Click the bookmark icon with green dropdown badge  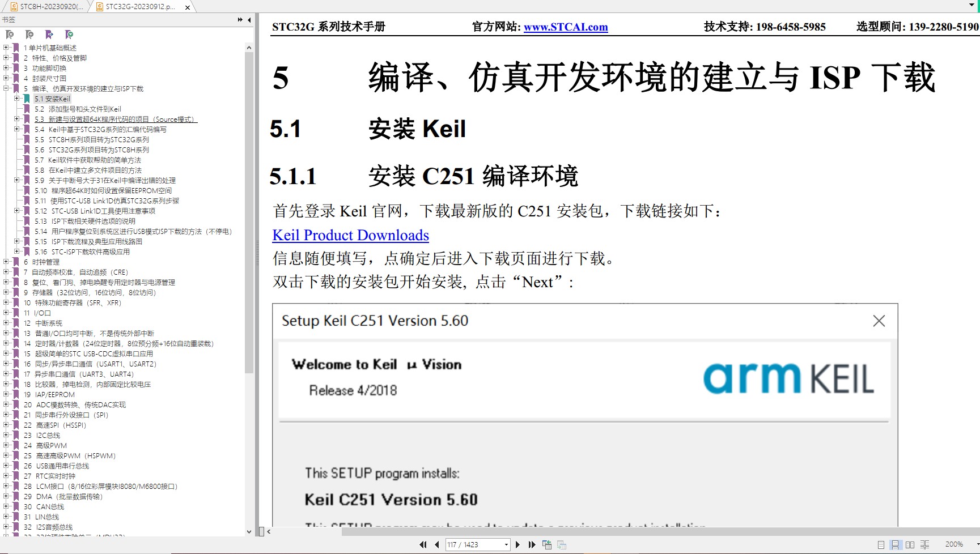(x=69, y=35)
